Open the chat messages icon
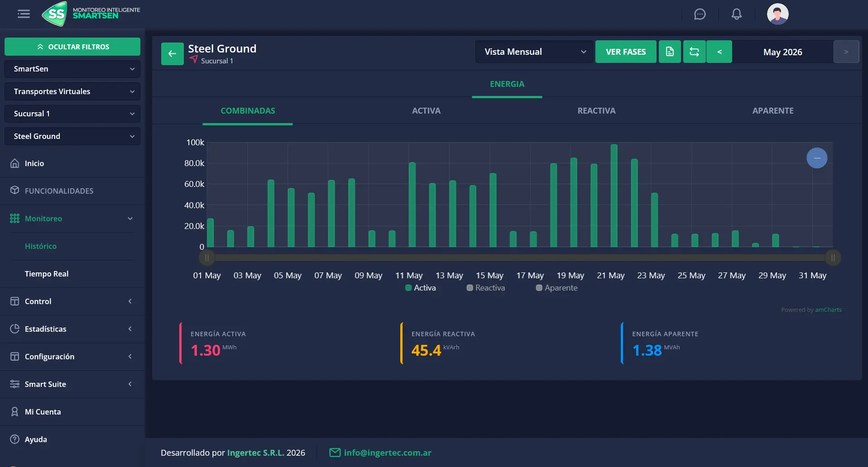The width and height of the screenshot is (868, 467). click(700, 14)
